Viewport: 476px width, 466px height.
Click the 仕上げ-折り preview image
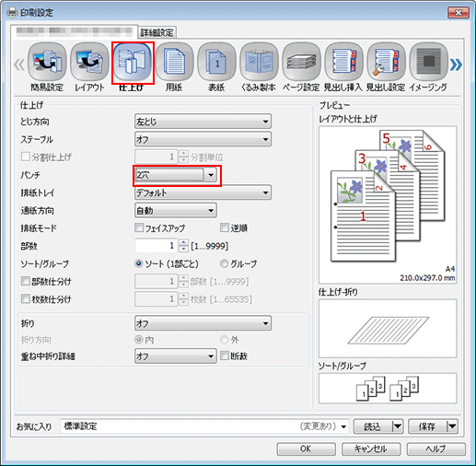(x=388, y=329)
